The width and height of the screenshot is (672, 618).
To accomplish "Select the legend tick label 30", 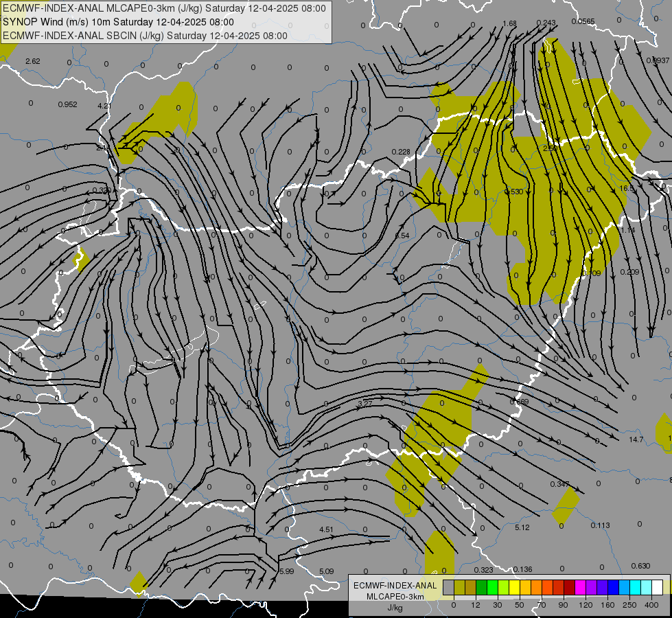I will point(498,605).
